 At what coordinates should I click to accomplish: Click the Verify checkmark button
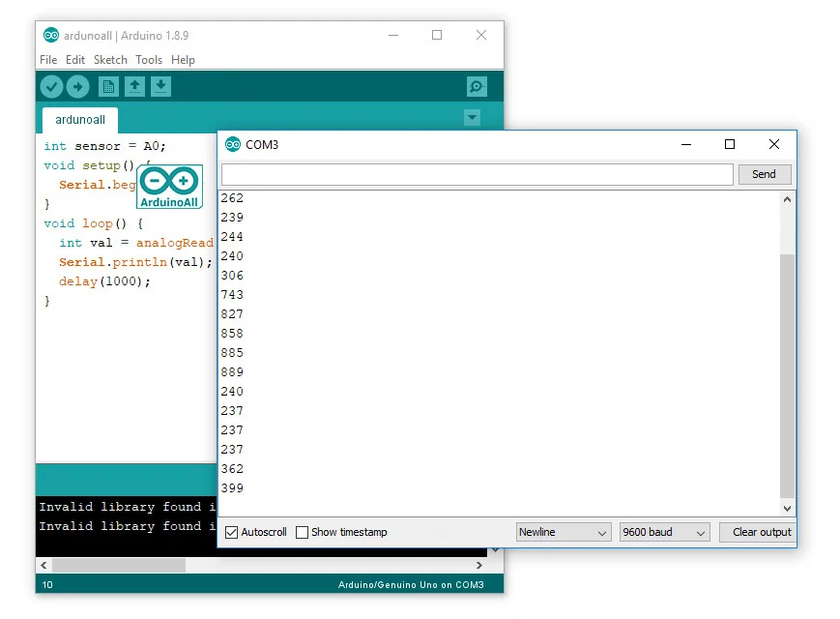[x=52, y=86]
